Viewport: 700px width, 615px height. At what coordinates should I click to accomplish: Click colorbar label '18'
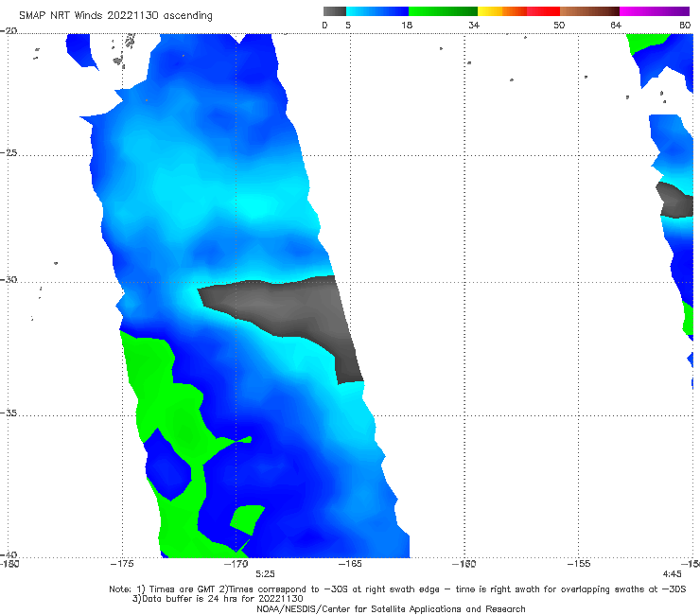pos(407,26)
